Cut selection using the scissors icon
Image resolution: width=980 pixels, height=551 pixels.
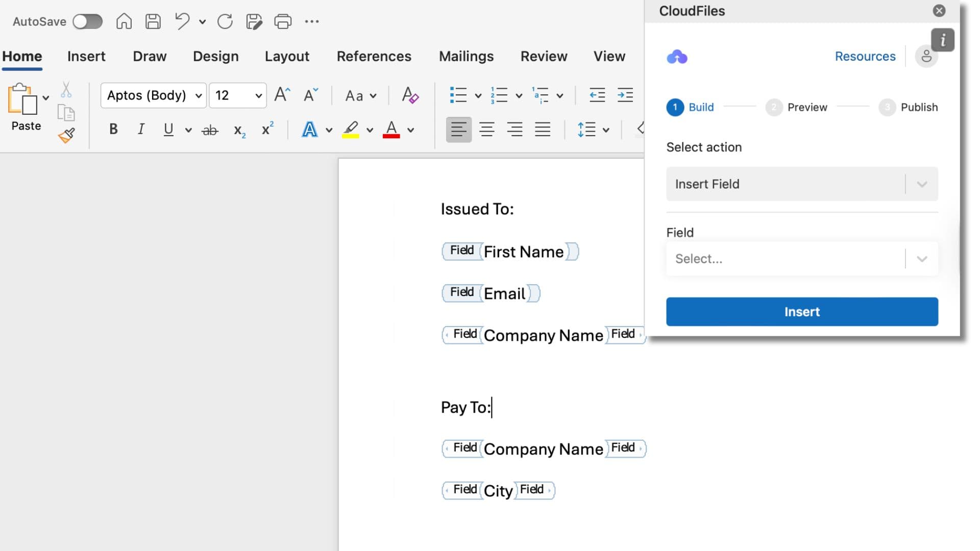[x=66, y=89]
